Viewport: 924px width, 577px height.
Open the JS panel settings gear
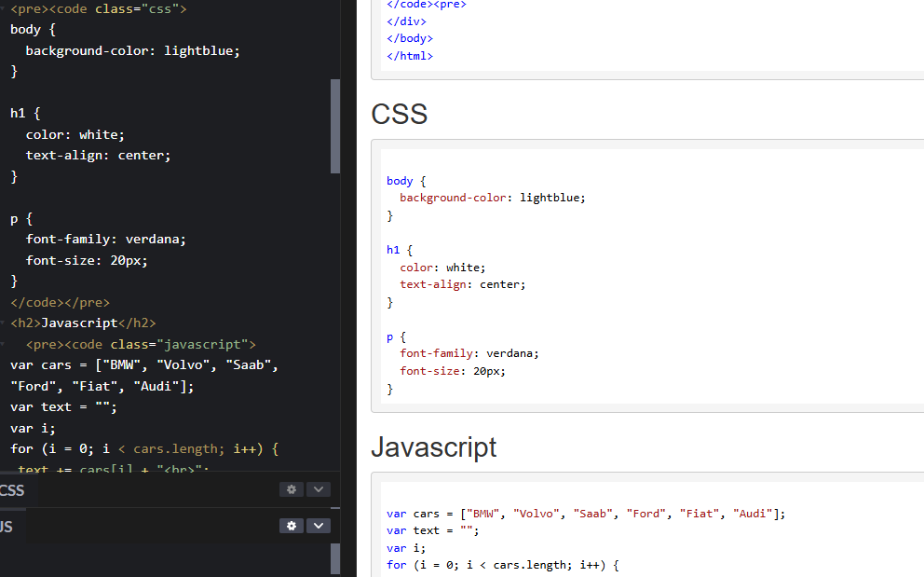[292, 526]
